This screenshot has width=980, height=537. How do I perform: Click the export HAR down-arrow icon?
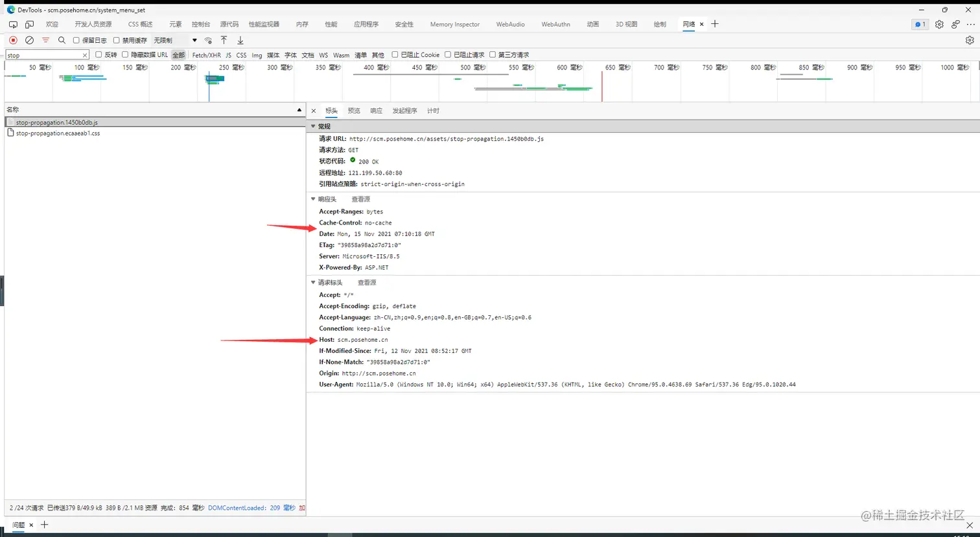[240, 40]
